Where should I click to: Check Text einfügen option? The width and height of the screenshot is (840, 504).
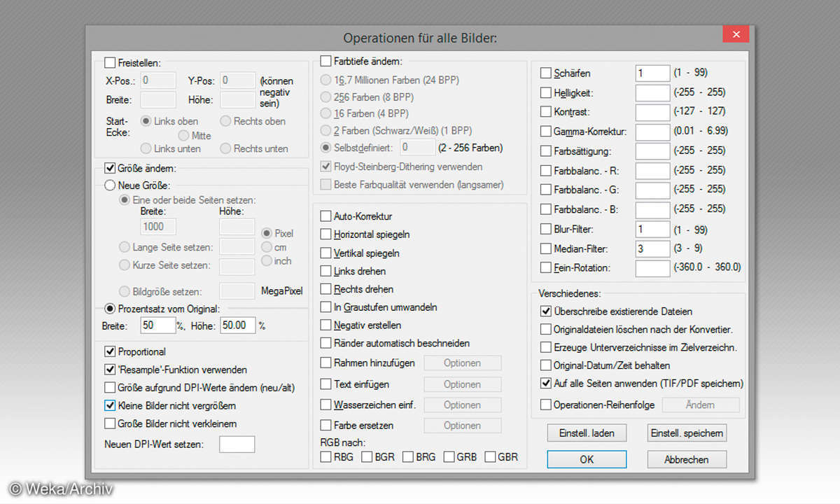pos(325,384)
